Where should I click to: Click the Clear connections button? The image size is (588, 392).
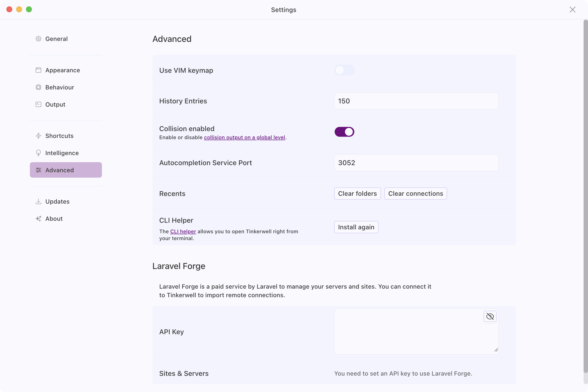416,194
